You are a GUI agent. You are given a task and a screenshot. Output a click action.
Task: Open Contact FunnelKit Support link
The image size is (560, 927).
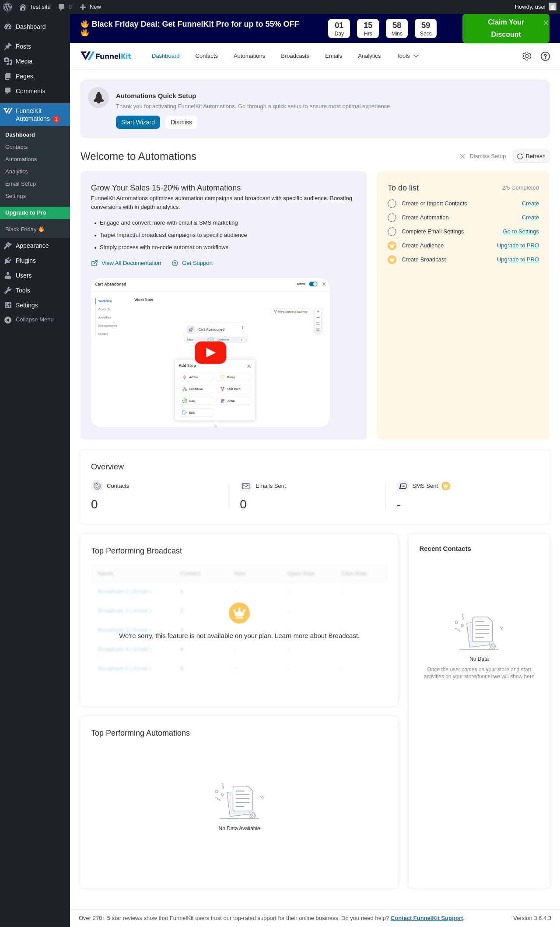click(x=427, y=918)
